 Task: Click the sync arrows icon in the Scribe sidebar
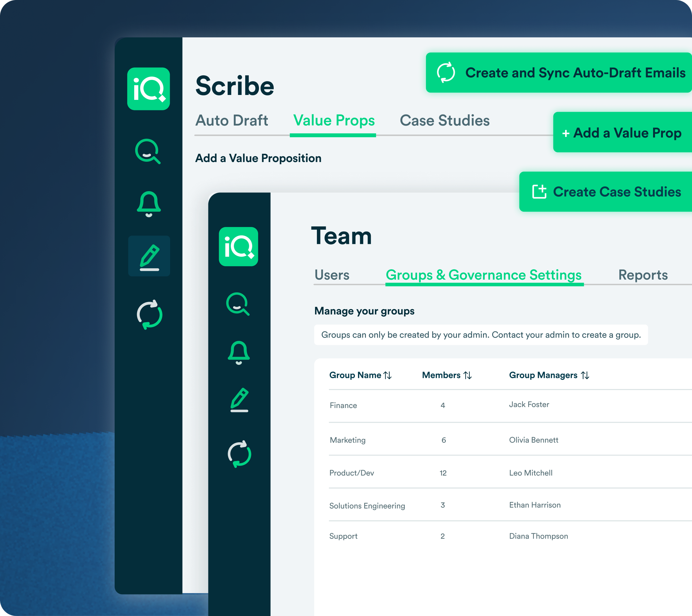pyautogui.click(x=149, y=315)
